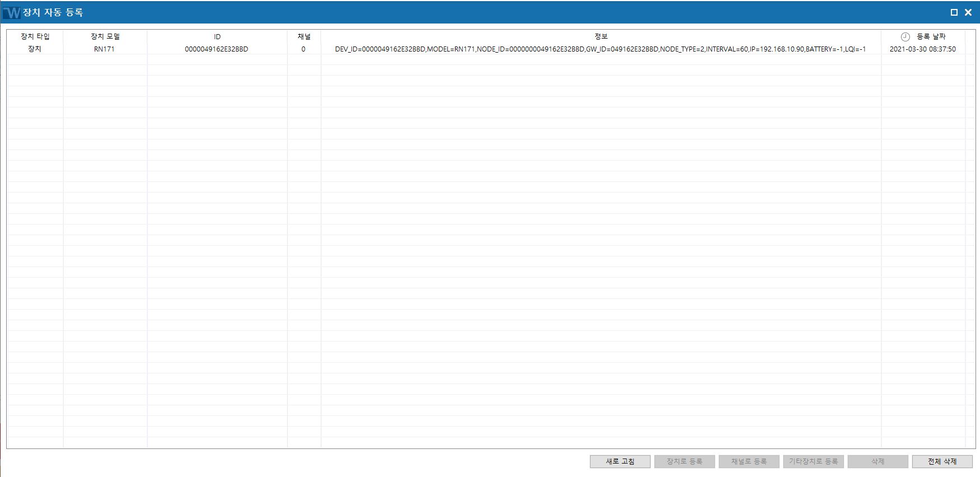Screen dimensions: 980x477
Task: Select the RN171 device row
Action: [486, 49]
